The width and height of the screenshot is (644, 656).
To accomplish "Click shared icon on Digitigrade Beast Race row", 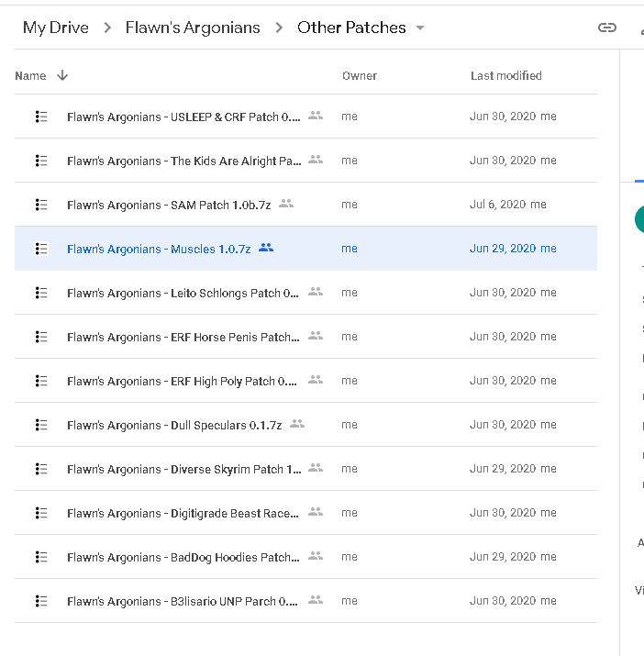I will pos(316,512).
